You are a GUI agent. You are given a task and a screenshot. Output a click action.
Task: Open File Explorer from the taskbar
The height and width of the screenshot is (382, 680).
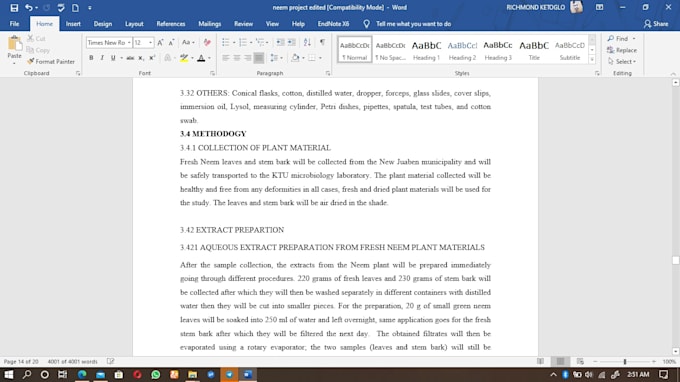(x=193, y=375)
